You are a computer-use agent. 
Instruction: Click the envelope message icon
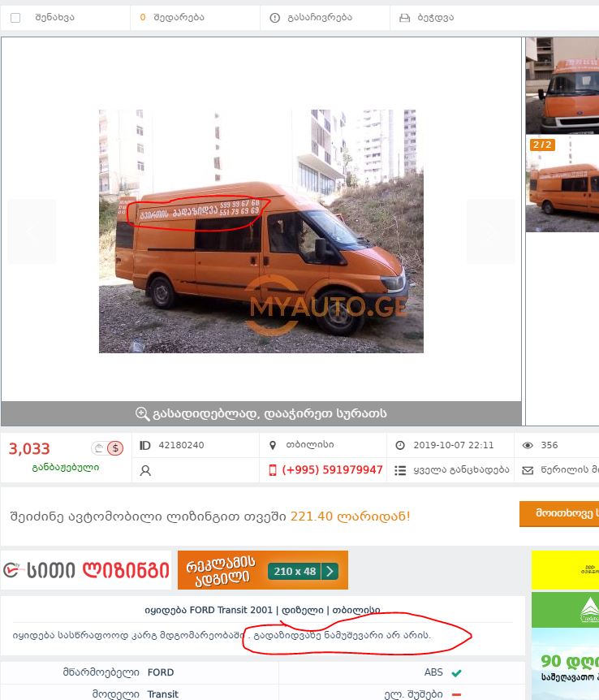[528, 470]
